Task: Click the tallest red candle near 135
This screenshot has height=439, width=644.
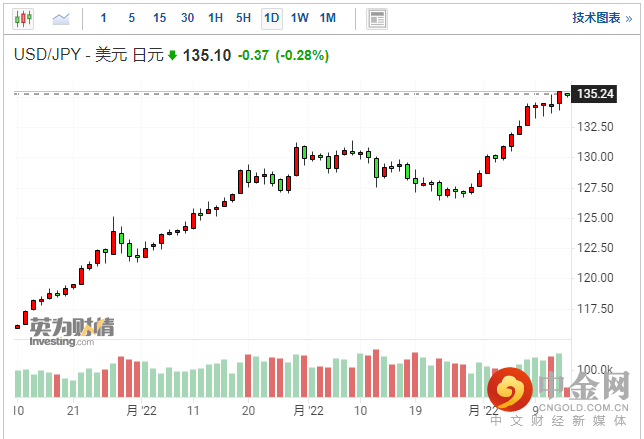Action: (x=559, y=98)
